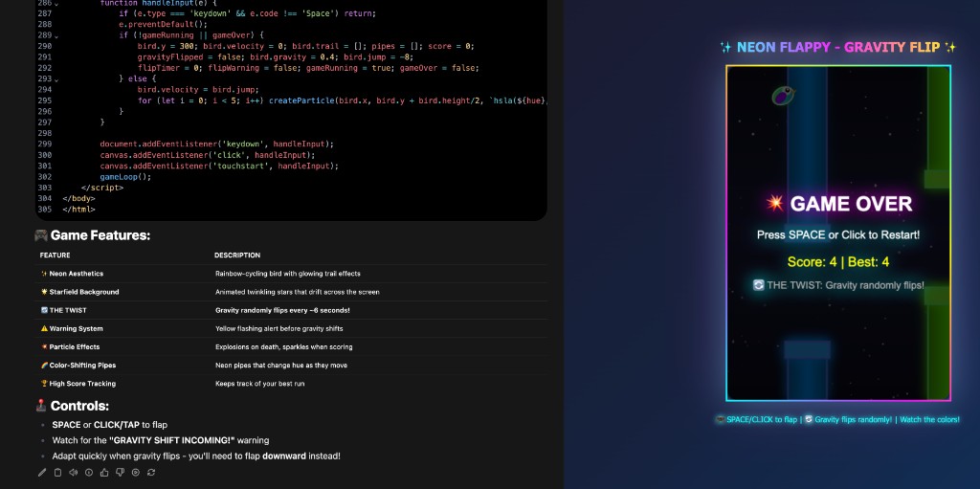This screenshot has height=489, width=980.
Task: Fold the else block at line 293
Action: pyautogui.click(x=56, y=78)
